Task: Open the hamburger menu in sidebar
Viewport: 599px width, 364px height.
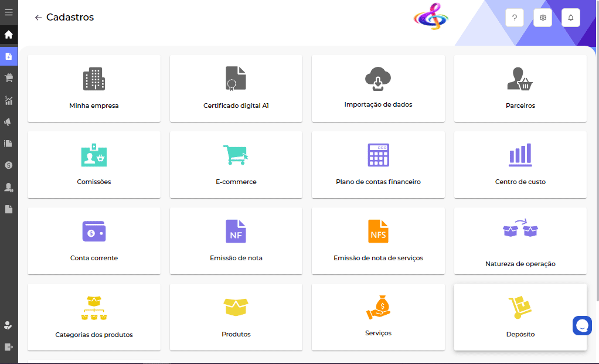Action: 9,12
